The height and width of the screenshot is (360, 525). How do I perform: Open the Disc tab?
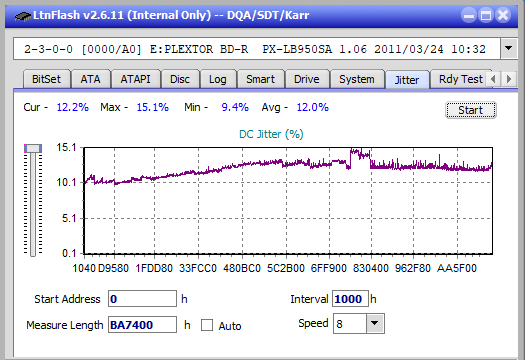[180, 79]
